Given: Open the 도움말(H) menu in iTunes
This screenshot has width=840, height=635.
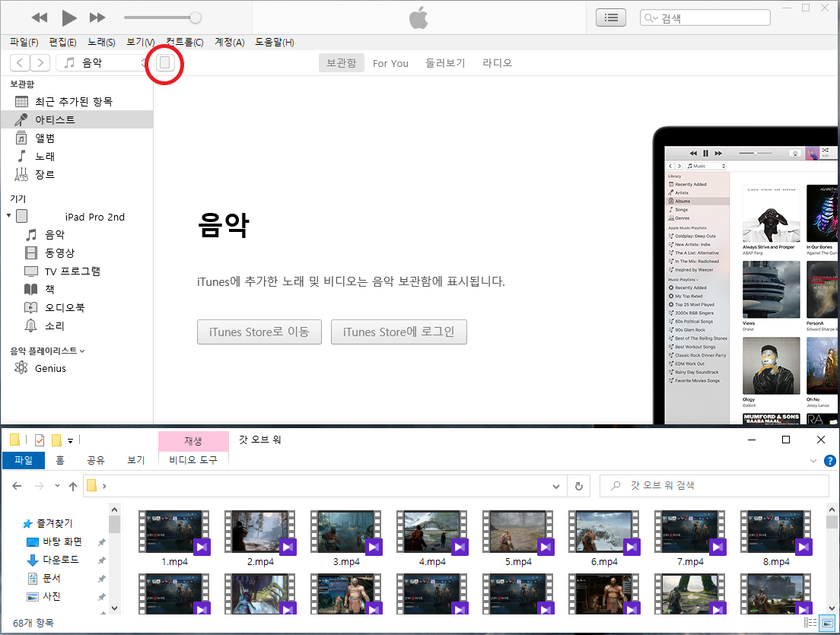Looking at the screenshot, I should coord(274,43).
